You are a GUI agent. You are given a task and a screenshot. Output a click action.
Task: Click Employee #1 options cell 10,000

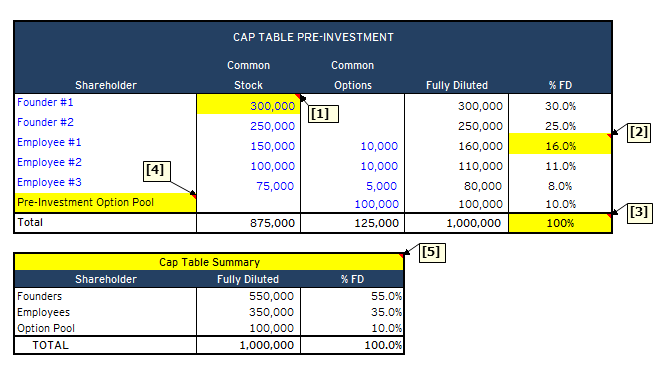(x=352, y=146)
